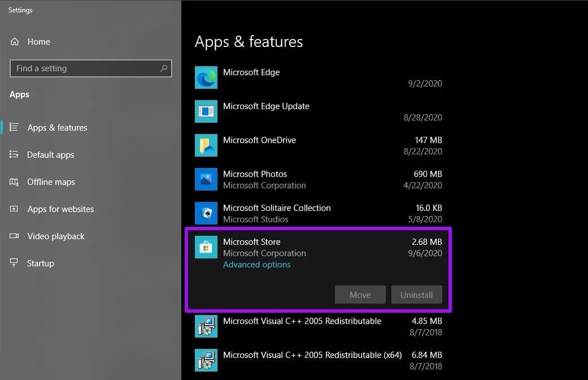Image resolution: width=588 pixels, height=380 pixels.
Task: Click the 16.0 KB Solitaire size
Action: pyautogui.click(x=429, y=208)
